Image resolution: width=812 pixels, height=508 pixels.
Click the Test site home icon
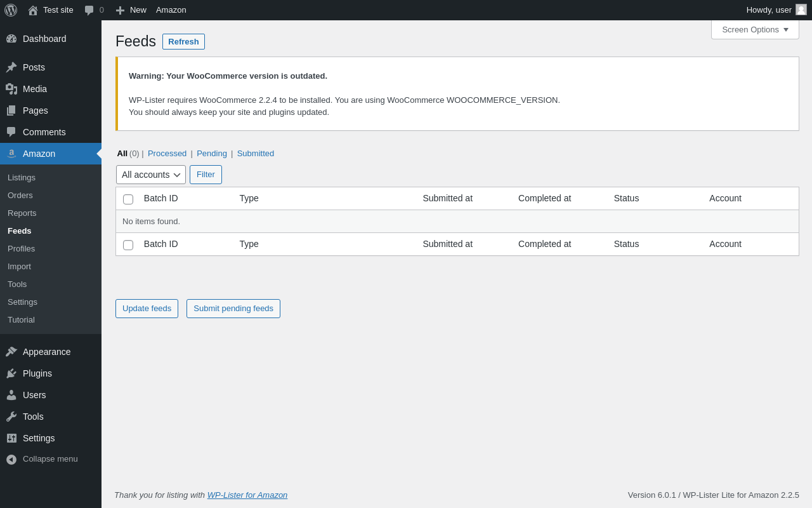(x=33, y=10)
